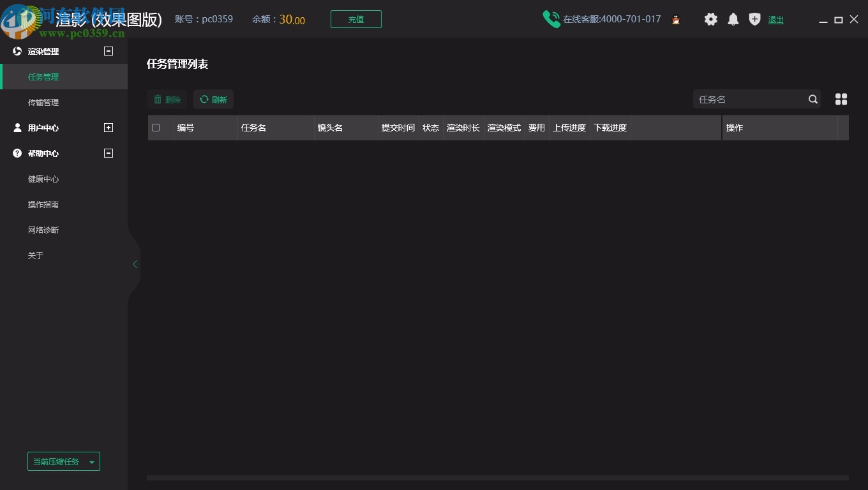Viewport: 868px width, 490px height.
Task: Click the shield plus icon in title bar
Action: pos(754,19)
